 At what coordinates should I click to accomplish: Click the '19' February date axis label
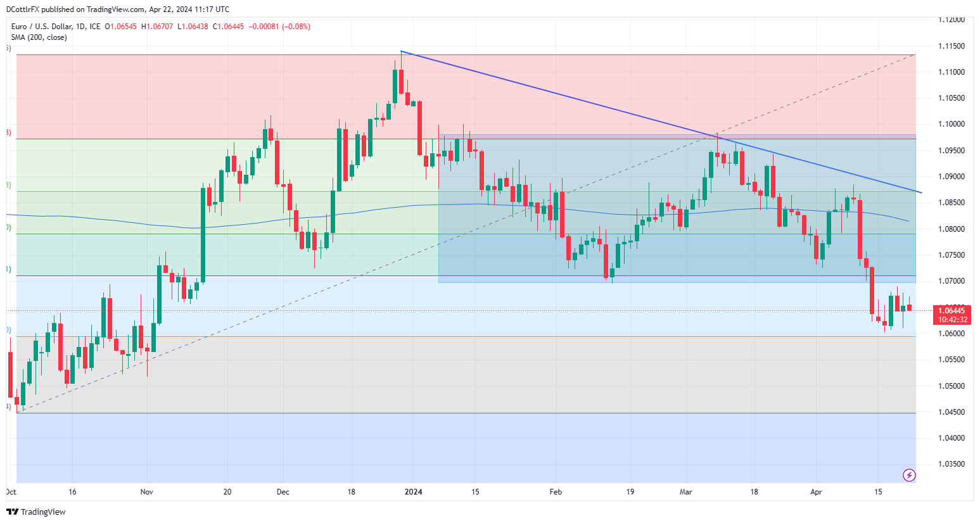coord(630,492)
